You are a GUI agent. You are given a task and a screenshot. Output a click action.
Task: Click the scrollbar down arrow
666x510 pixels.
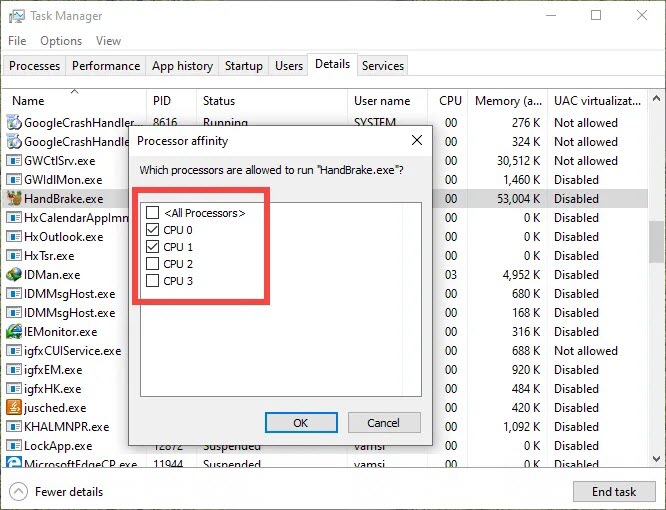[x=656, y=459]
